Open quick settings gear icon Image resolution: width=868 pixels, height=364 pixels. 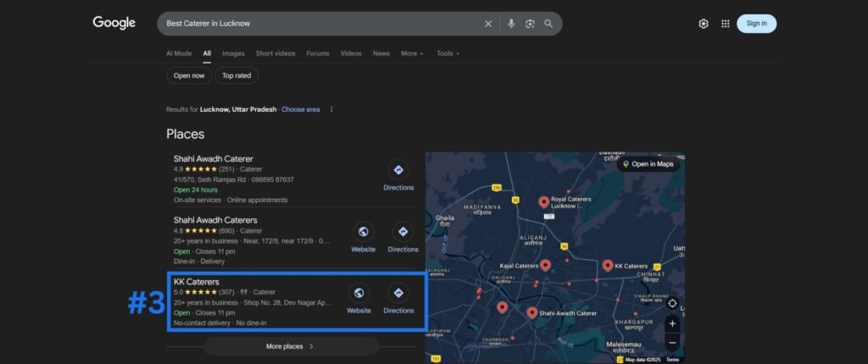click(703, 24)
